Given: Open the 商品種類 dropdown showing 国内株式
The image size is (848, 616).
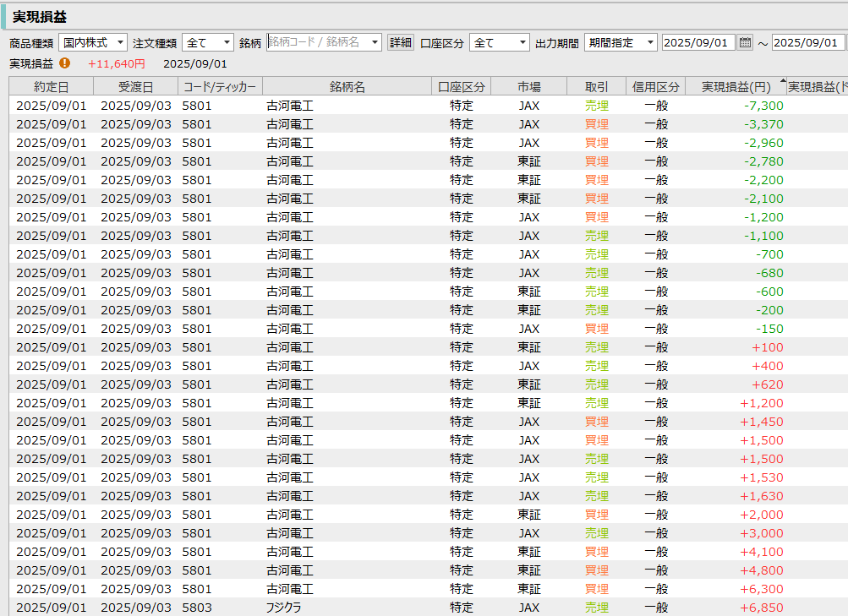Looking at the screenshot, I should (93, 43).
